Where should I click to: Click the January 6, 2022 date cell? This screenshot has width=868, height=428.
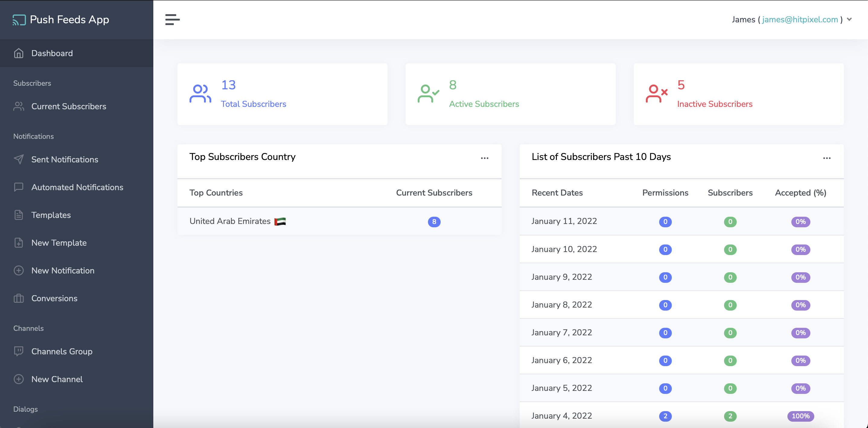coord(561,360)
